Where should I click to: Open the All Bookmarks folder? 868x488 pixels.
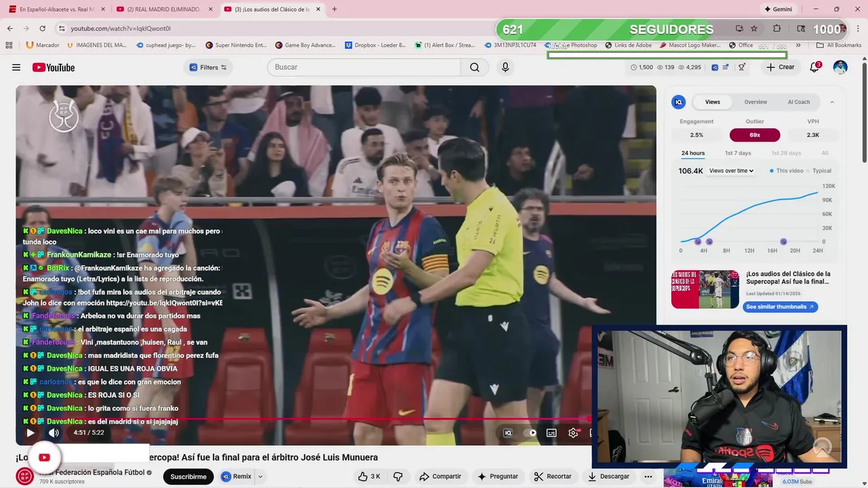pos(839,45)
